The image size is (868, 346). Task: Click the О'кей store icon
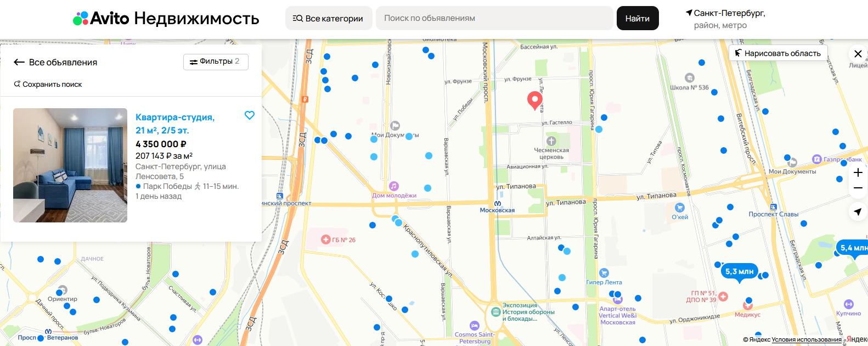[x=680, y=207]
